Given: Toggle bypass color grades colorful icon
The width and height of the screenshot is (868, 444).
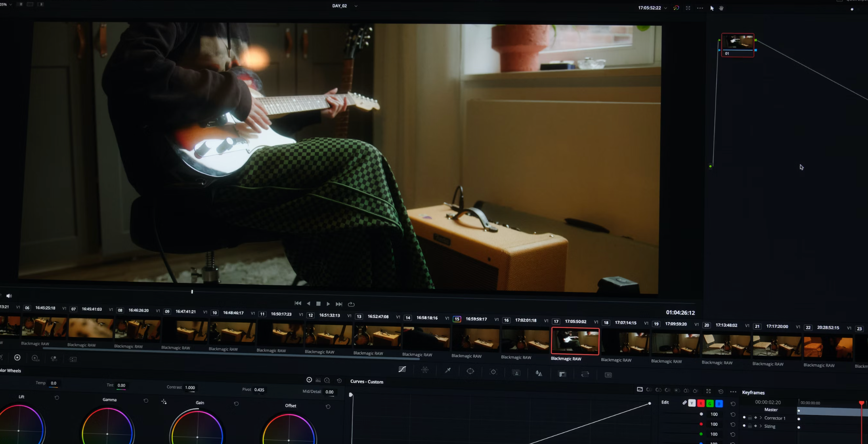Looking at the screenshot, I should [676, 8].
